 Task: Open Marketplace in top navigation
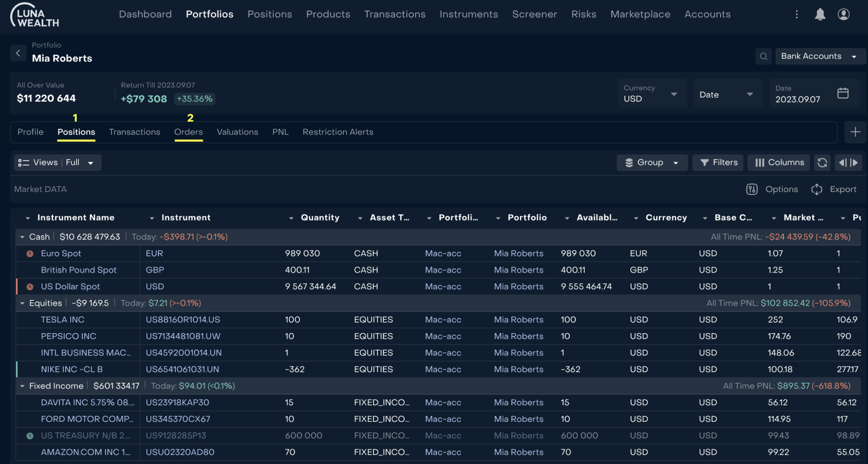[x=640, y=15]
